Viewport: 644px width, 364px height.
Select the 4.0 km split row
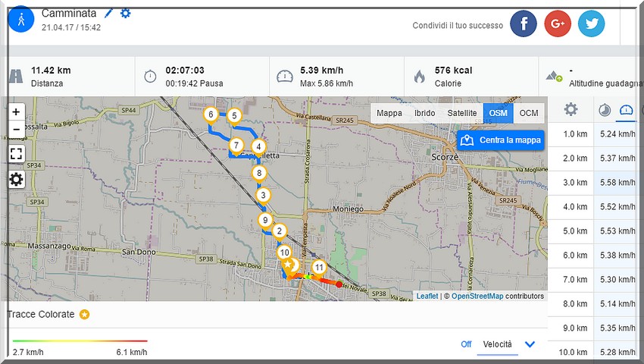pos(596,207)
